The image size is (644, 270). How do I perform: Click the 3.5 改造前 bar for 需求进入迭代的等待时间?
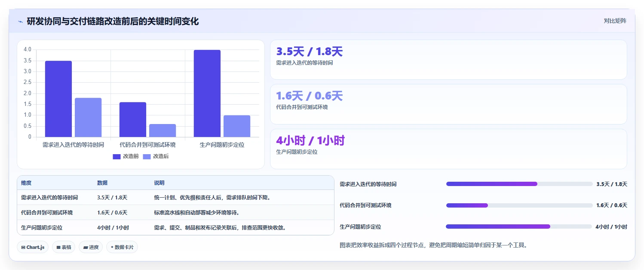coord(58,99)
